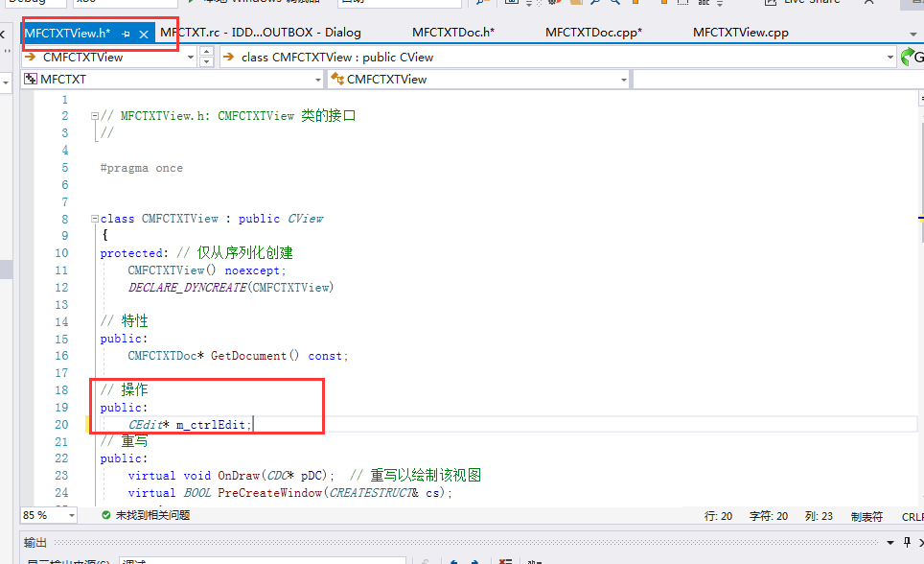Open the CMFCTXTView member list dropdown

[x=624, y=79]
